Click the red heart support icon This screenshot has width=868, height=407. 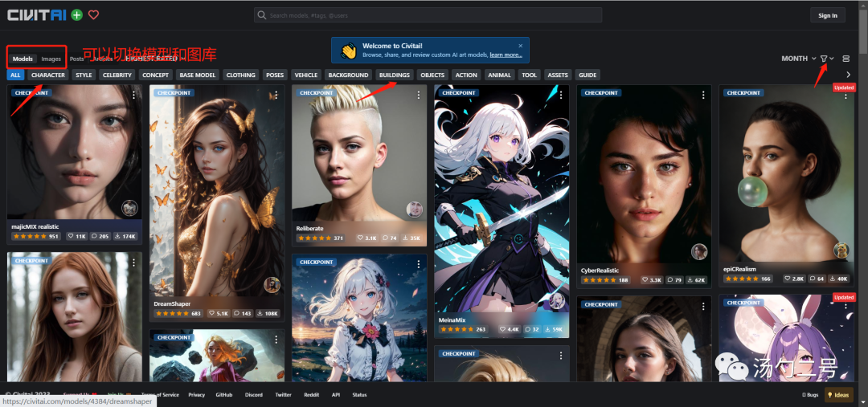coord(93,15)
